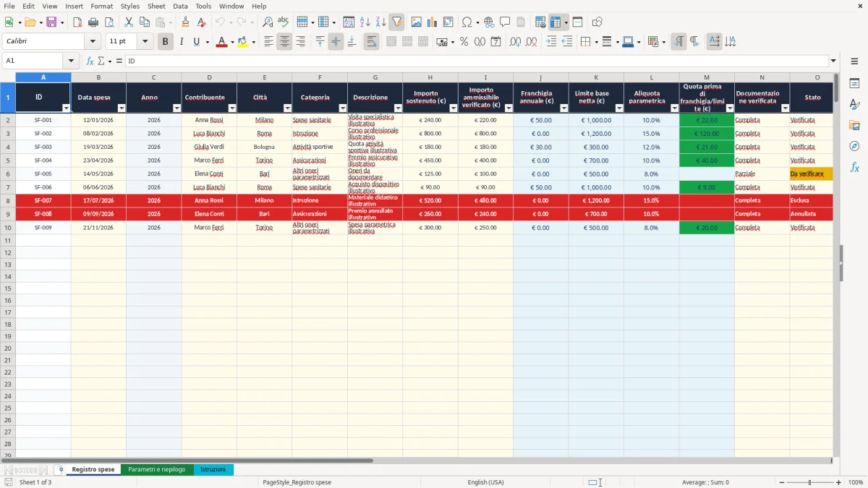
Task: Toggle Print Preview
Action: point(109,22)
